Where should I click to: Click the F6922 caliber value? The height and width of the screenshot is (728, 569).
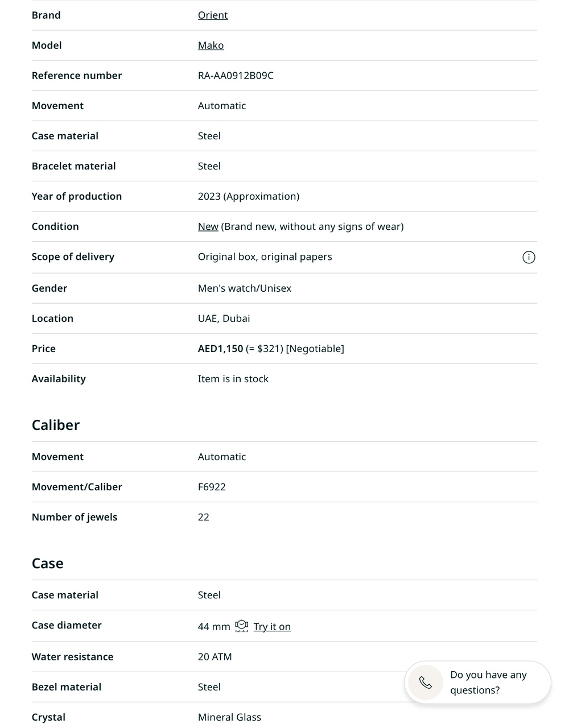click(x=212, y=487)
